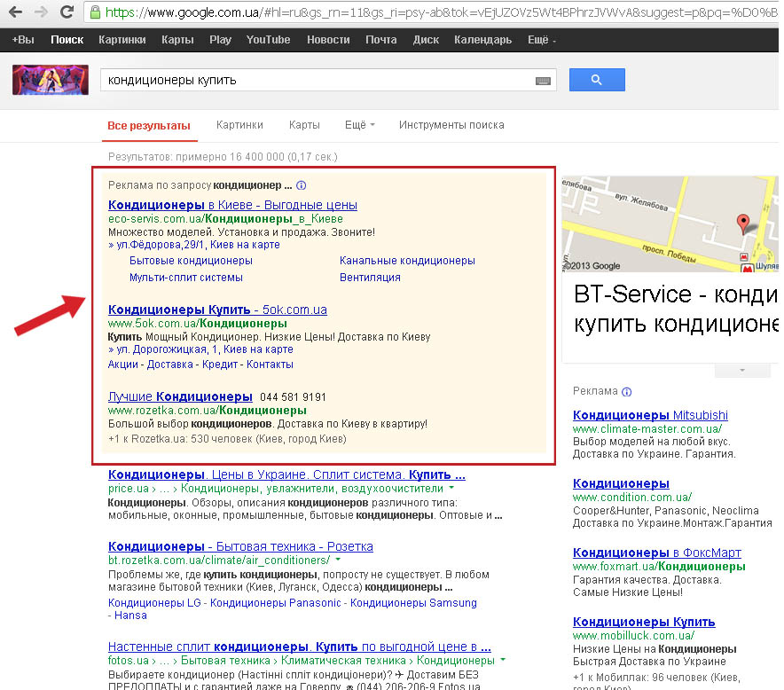Open the Доставка sitelink

[170, 365]
